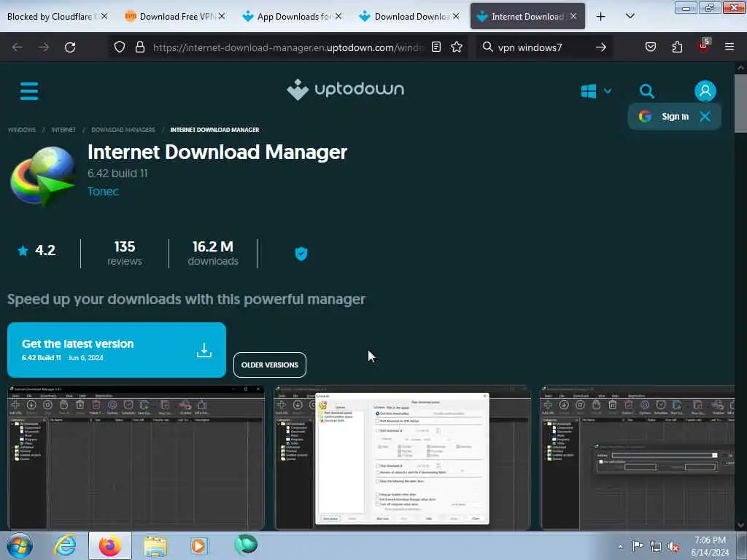The width and height of the screenshot is (747, 560).
Task: Click the URL address field
Action: 287,47
